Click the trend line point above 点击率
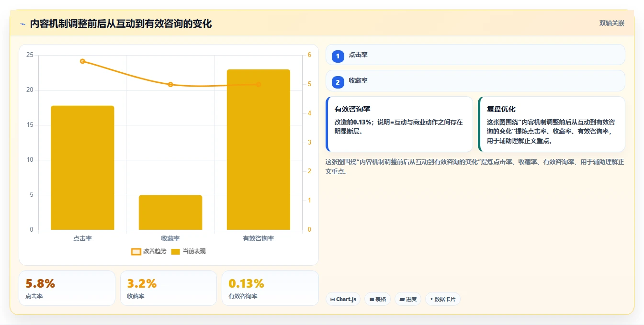 82,61
